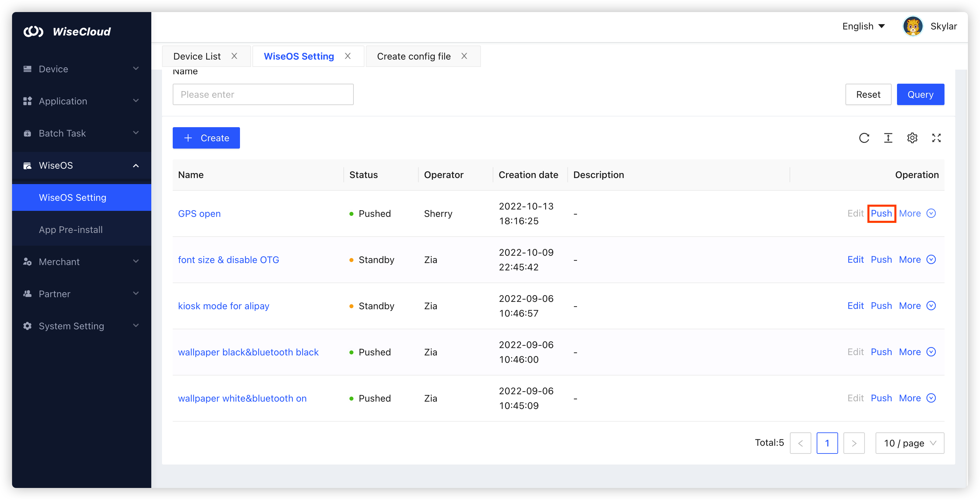This screenshot has width=980, height=500.
Task: Select the Device sidebar icon
Action: (27, 69)
